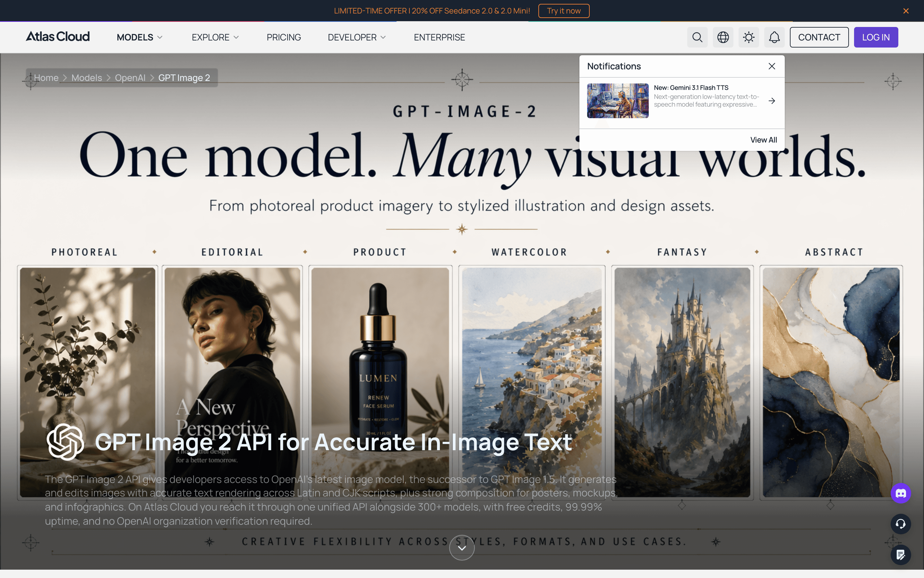Click the CONTACT button
This screenshot has height=578, width=924.
point(819,37)
